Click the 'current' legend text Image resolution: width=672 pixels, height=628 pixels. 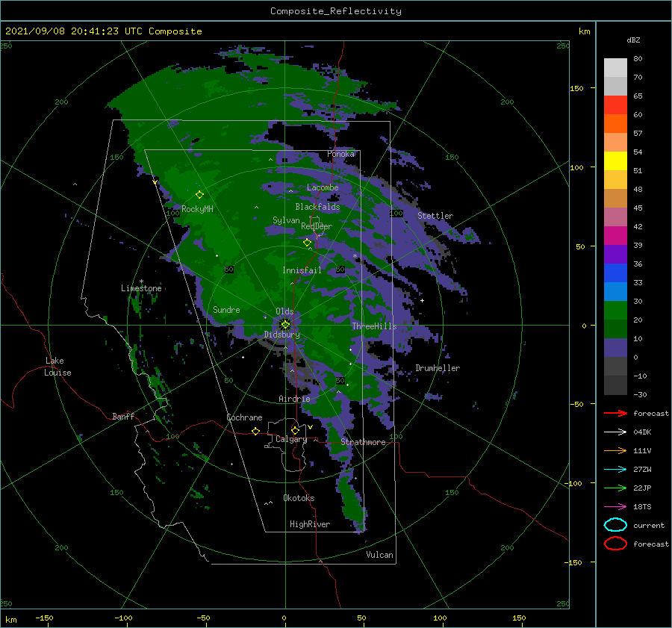click(649, 525)
